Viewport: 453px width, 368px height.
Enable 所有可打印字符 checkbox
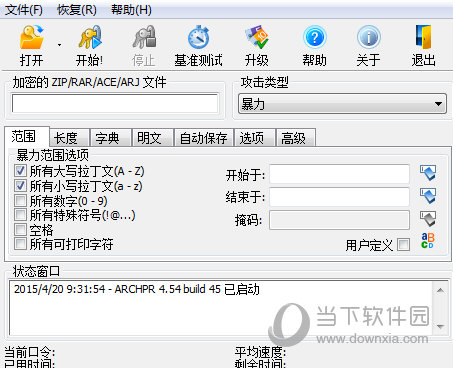click(20, 244)
